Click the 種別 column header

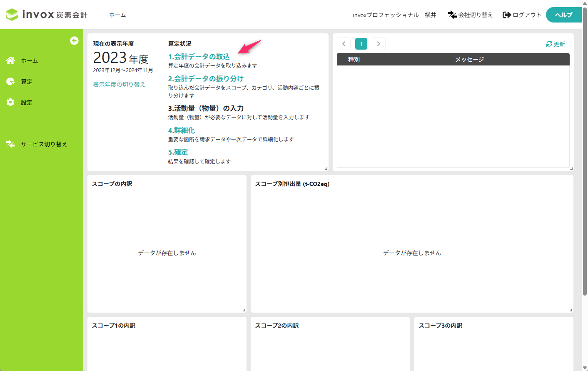click(x=354, y=60)
